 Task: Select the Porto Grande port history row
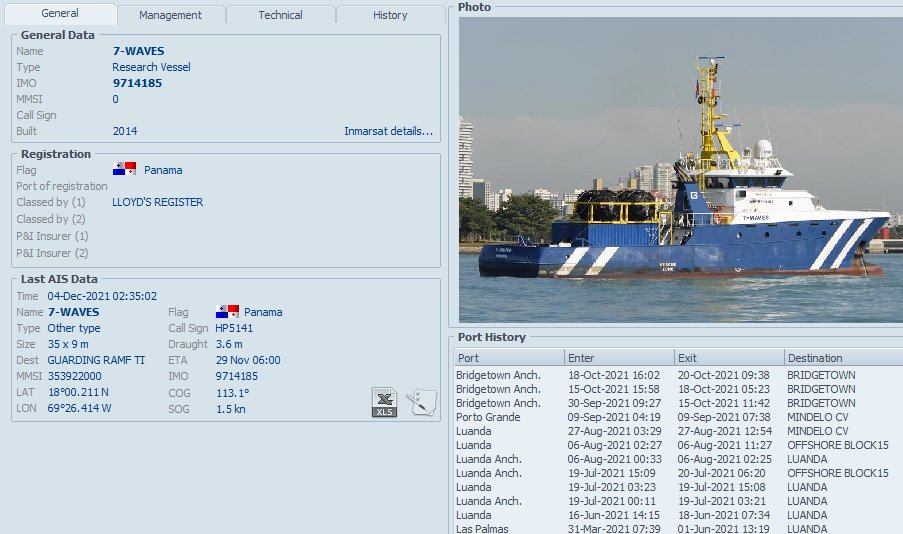[x=678, y=417]
